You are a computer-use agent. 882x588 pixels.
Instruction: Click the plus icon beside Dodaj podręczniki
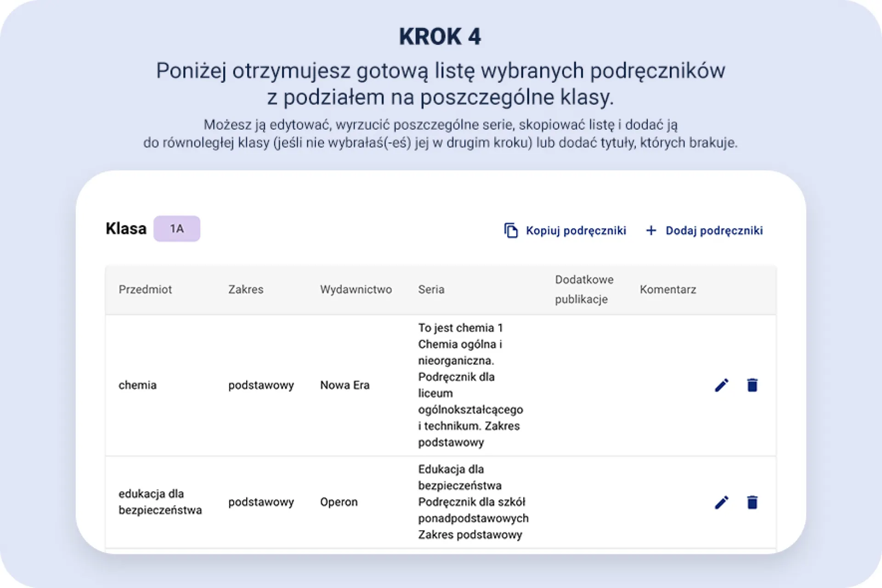pyautogui.click(x=651, y=230)
